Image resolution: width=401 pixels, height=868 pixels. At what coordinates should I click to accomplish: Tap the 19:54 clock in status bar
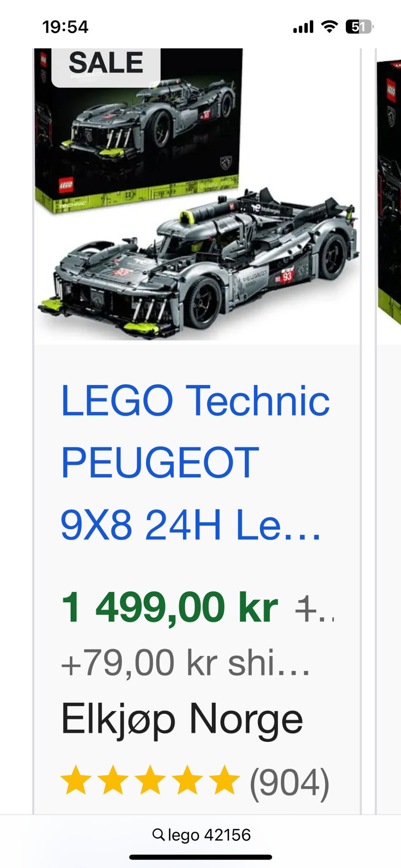[65, 27]
